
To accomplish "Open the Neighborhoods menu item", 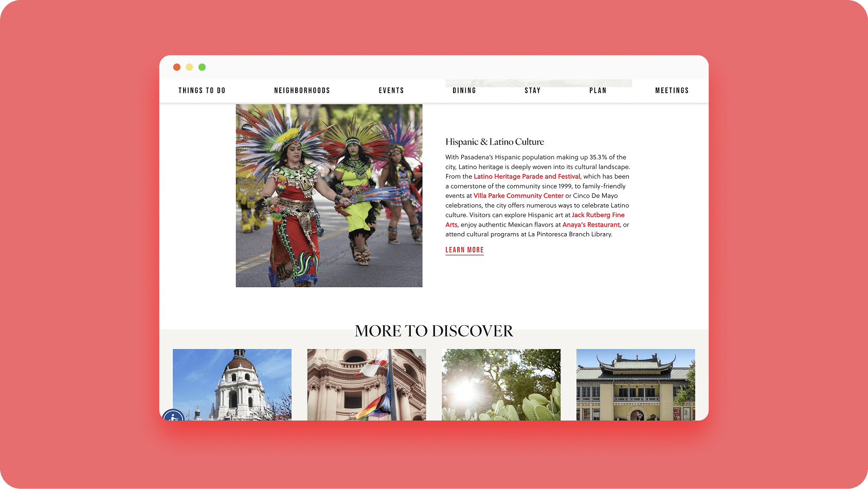I will [x=302, y=91].
